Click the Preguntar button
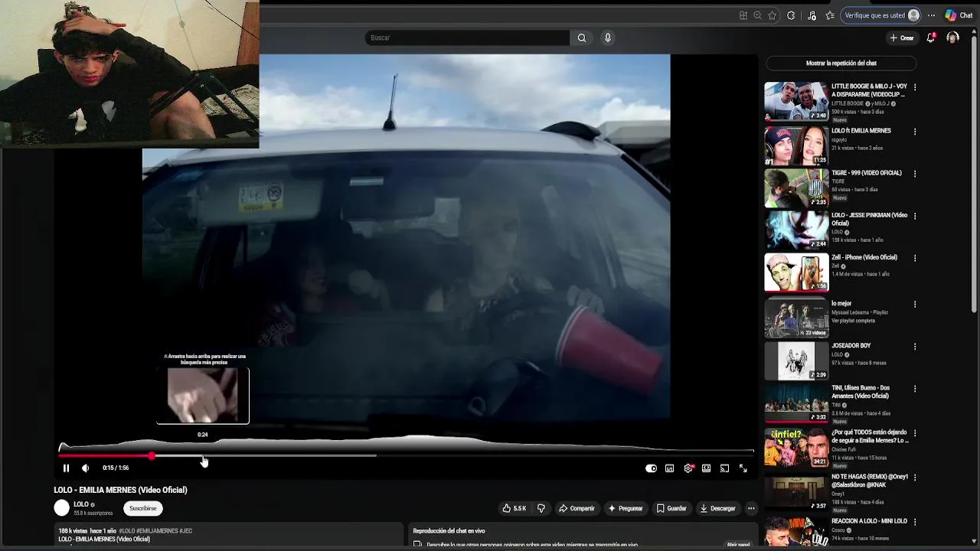The image size is (980, 551). 626,508
